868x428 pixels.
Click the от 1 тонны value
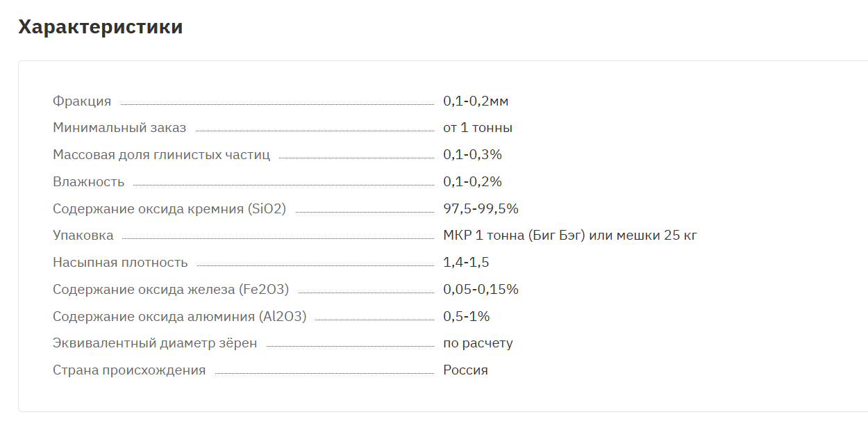tap(478, 128)
